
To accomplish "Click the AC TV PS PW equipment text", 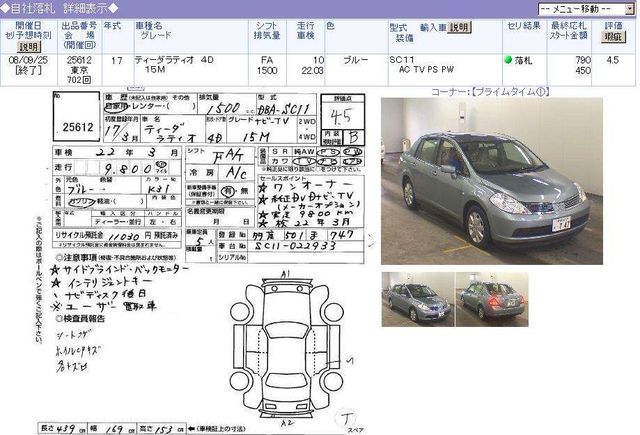I will (426, 70).
